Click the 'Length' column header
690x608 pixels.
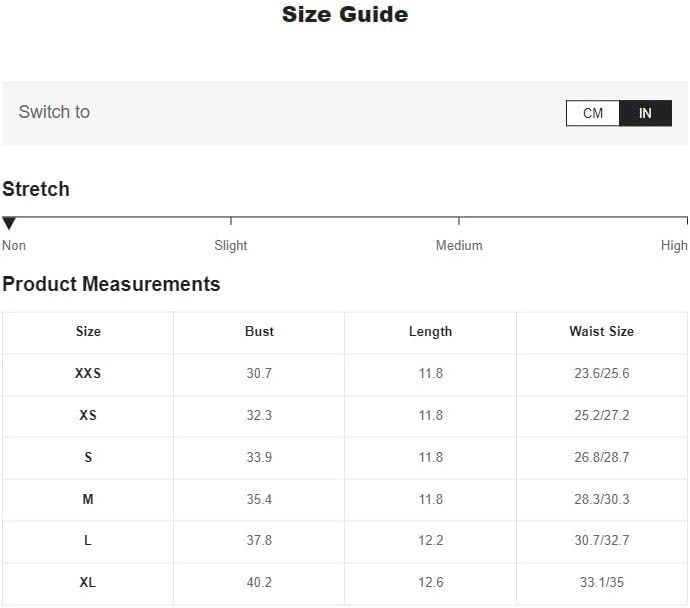pos(430,332)
